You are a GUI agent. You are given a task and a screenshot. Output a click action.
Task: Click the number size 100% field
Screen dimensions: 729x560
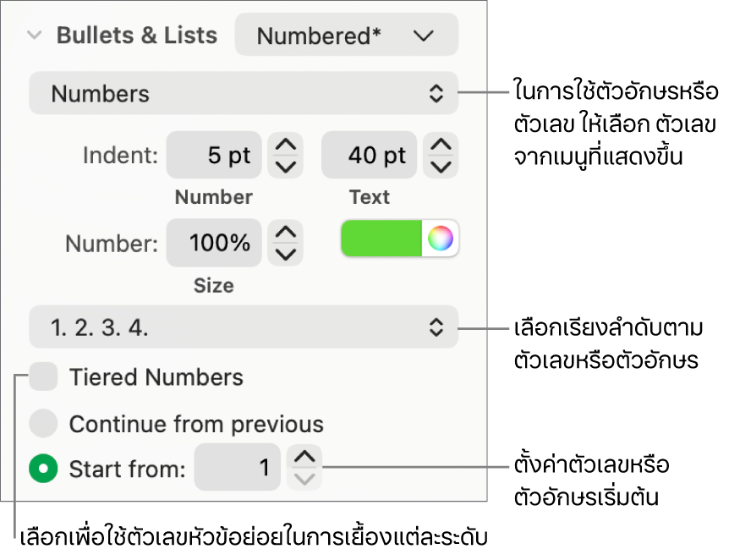[214, 244]
